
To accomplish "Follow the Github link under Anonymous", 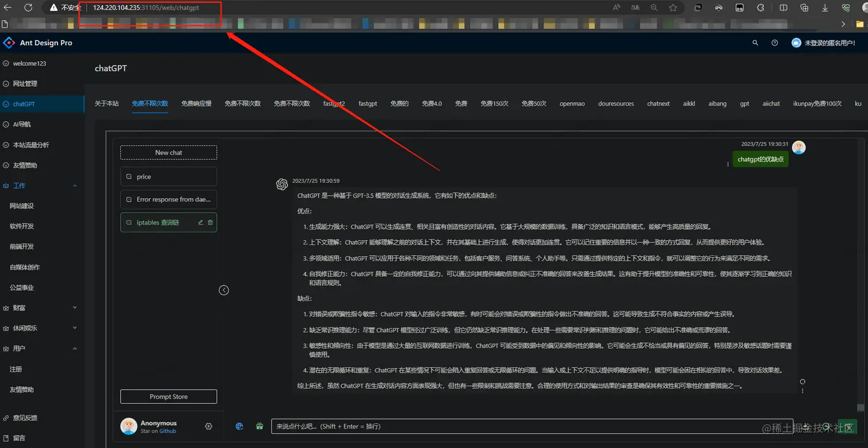I will 168,431.
